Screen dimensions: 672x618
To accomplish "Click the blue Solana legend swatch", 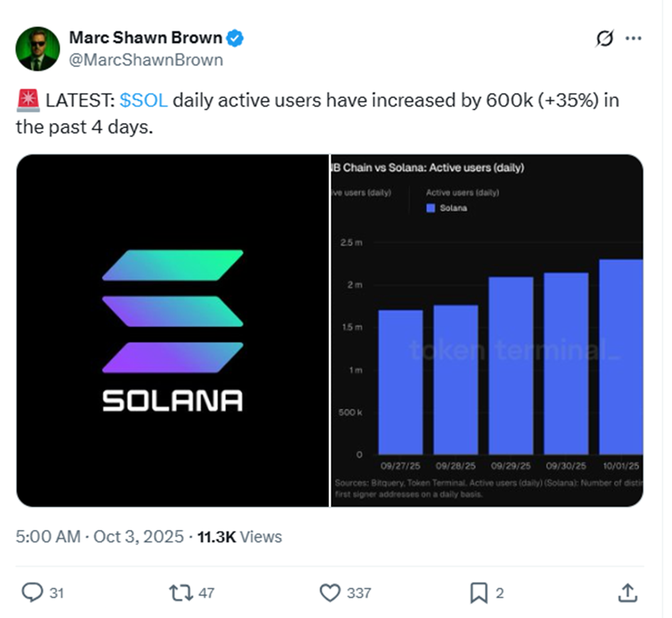I will [430, 208].
